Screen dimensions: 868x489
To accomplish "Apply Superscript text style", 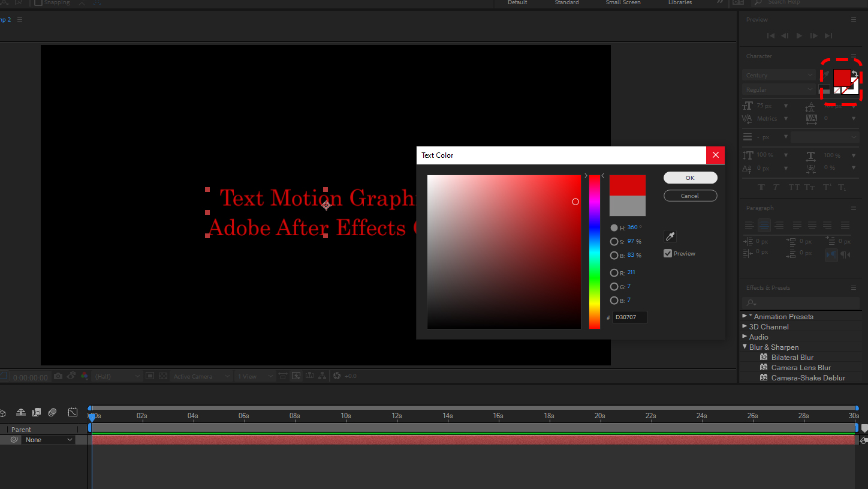I will pyautogui.click(x=827, y=187).
